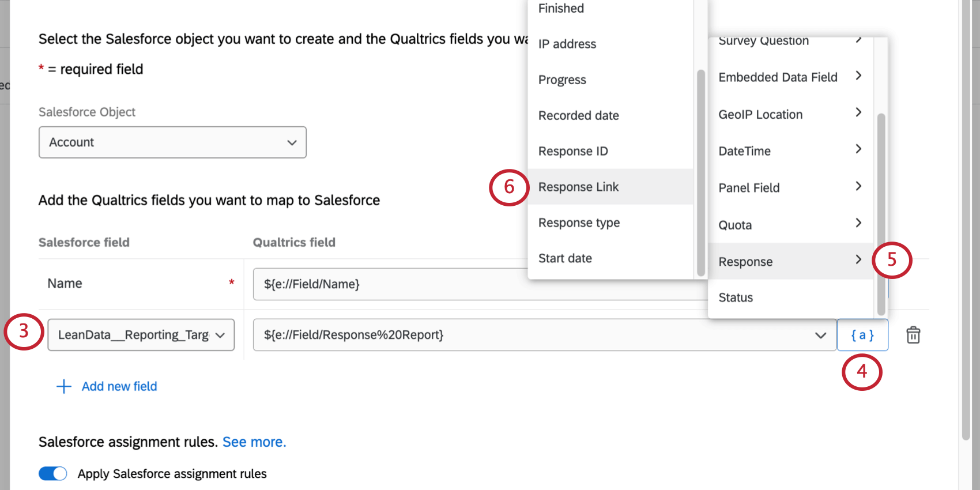Click the piped text {a} button
The image size is (980, 490).
tap(862, 335)
